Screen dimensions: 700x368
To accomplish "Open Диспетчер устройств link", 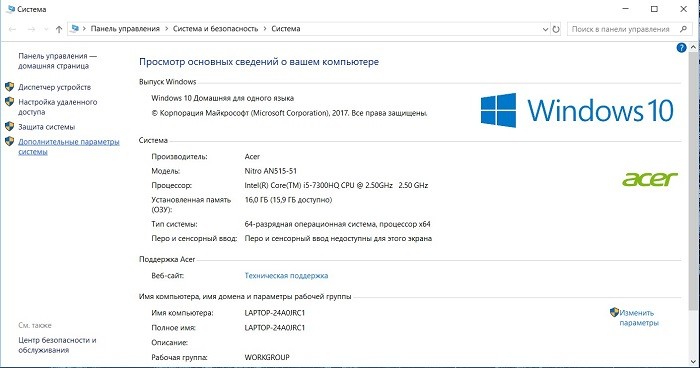I will click(54, 87).
